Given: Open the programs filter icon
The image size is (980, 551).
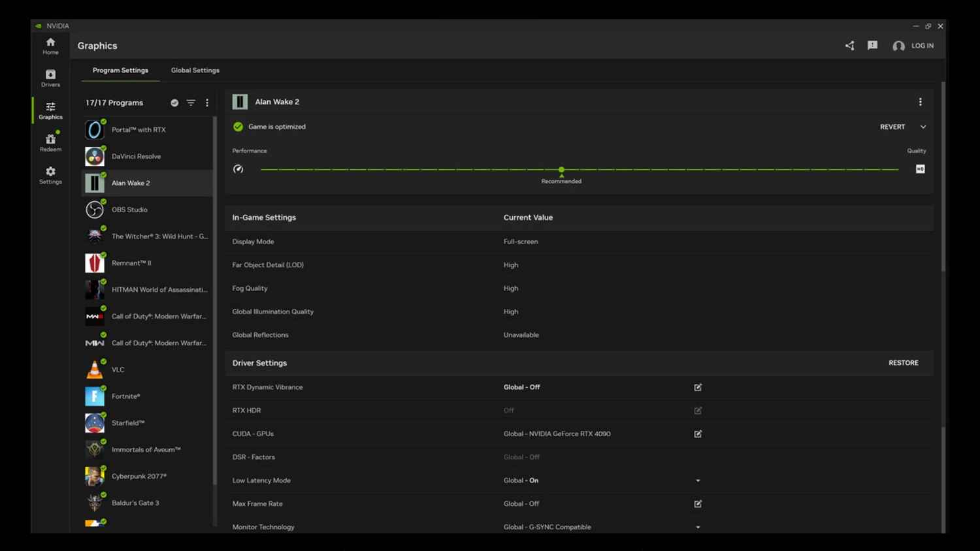Looking at the screenshot, I should 190,102.
